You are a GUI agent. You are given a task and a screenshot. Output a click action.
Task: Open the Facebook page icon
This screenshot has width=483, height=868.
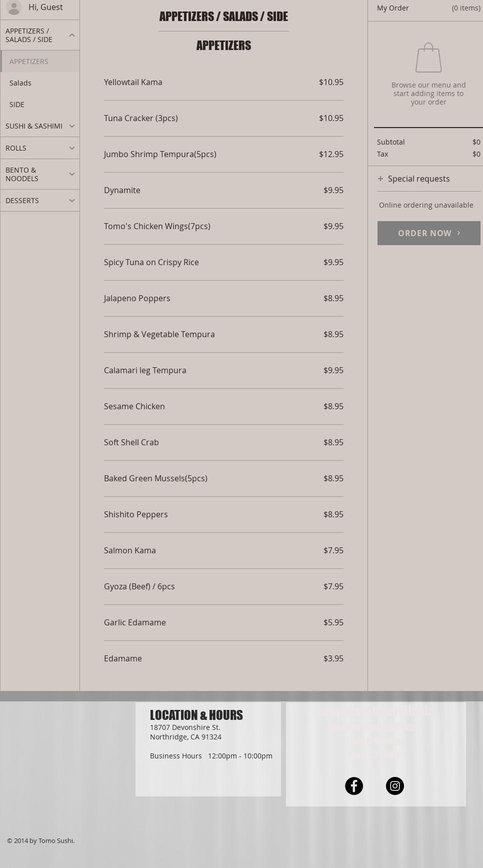click(354, 786)
